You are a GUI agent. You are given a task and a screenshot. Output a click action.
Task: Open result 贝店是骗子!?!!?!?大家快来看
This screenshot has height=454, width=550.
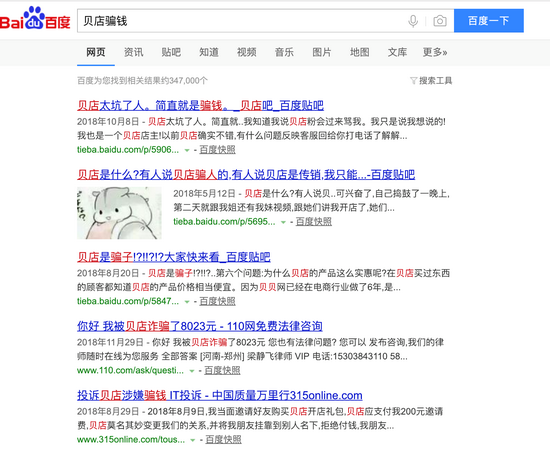(x=174, y=257)
